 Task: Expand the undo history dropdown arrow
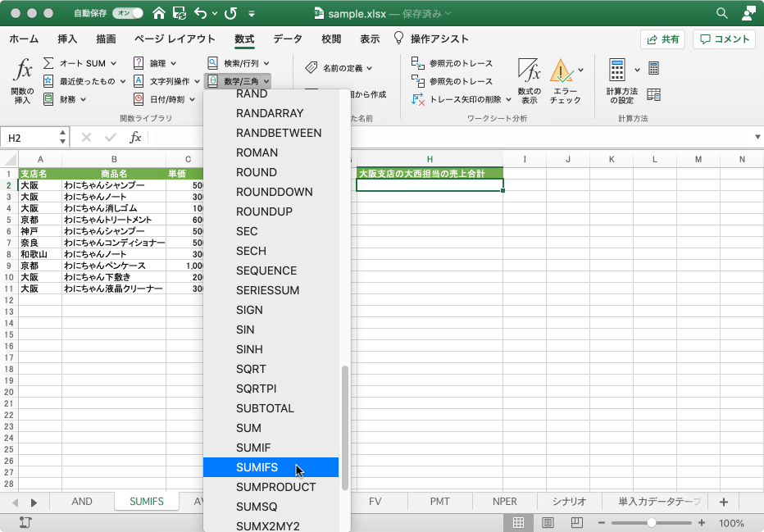[x=215, y=14]
